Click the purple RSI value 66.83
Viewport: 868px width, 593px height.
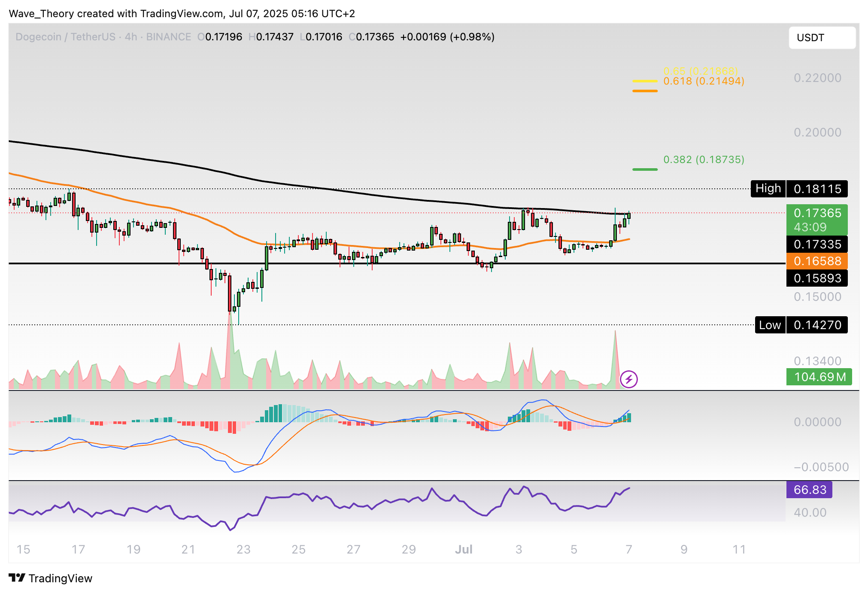coord(809,490)
